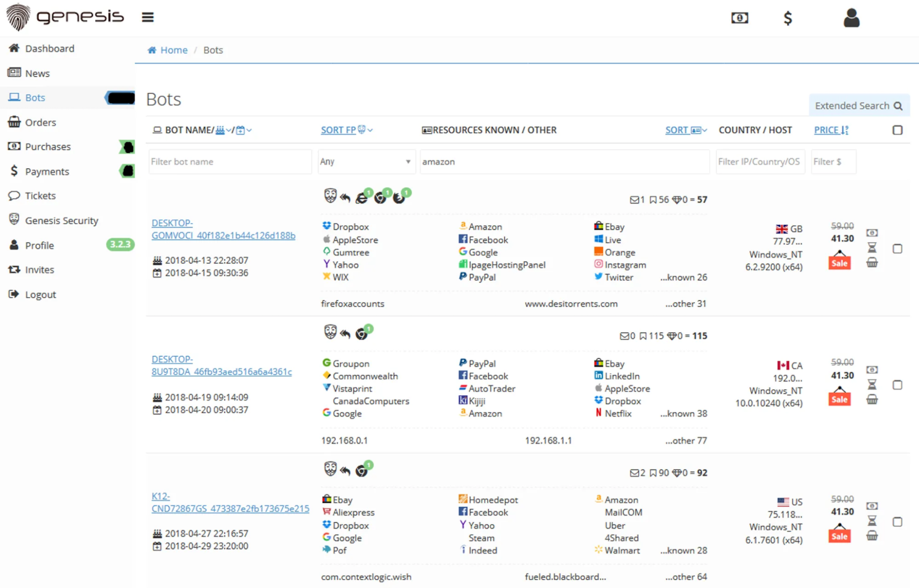The width and height of the screenshot is (919, 588).
Task: Click the hourglass icon on the CA row
Action: (x=872, y=384)
